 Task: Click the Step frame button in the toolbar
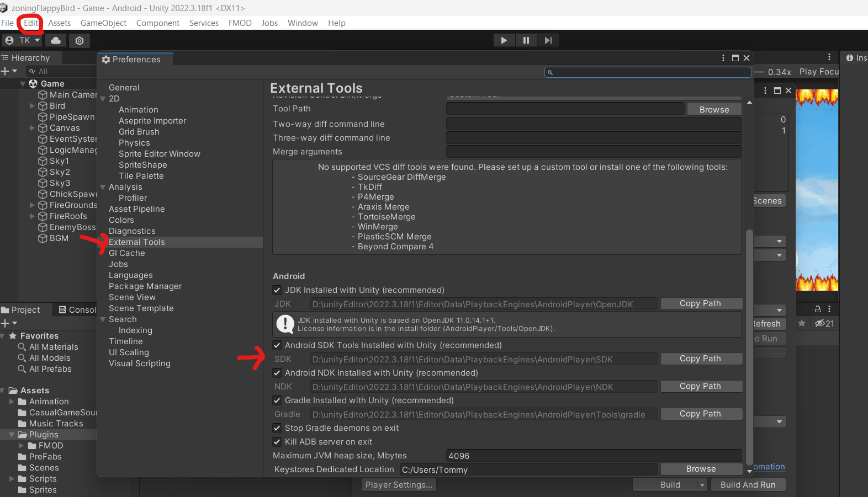548,40
